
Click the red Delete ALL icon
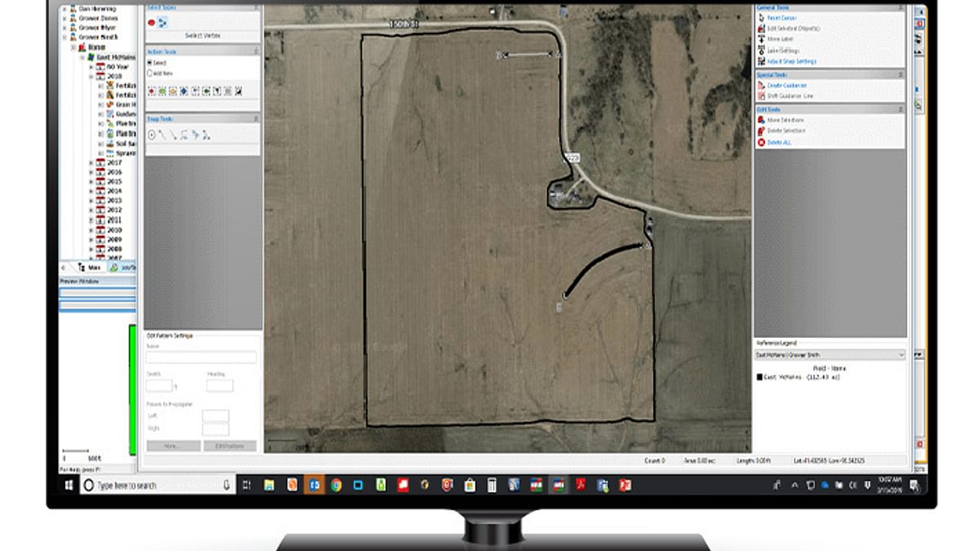coord(762,142)
